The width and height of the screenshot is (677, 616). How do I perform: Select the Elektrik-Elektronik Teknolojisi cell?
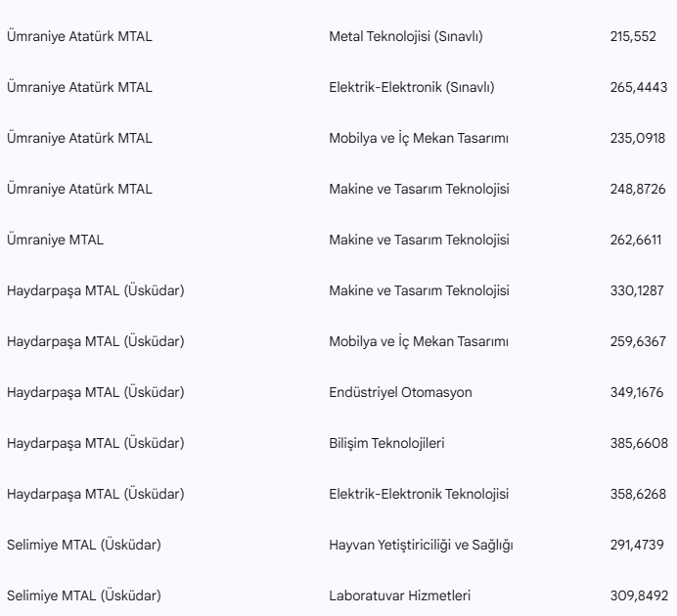coord(419,495)
